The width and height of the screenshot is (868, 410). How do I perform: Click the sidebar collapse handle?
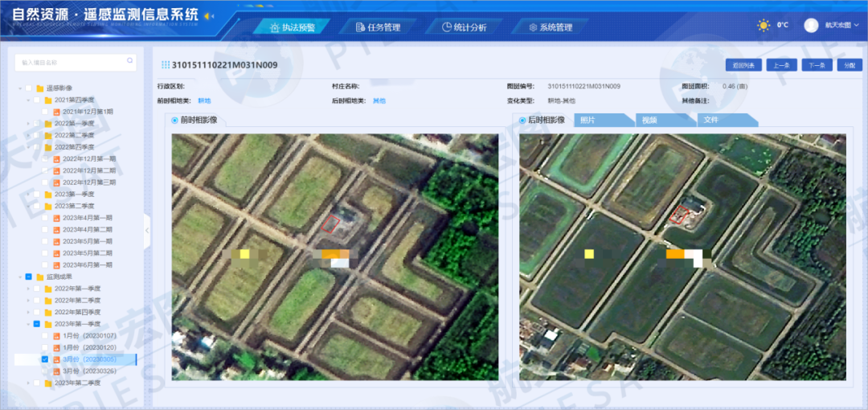pos(147,231)
